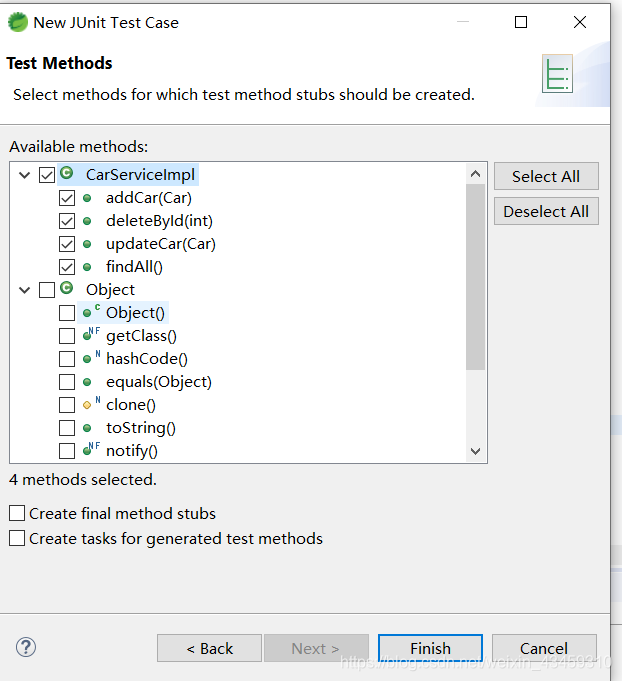622x681 pixels.
Task: Click the scroll up arrow of methods list
Action: coord(476,174)
